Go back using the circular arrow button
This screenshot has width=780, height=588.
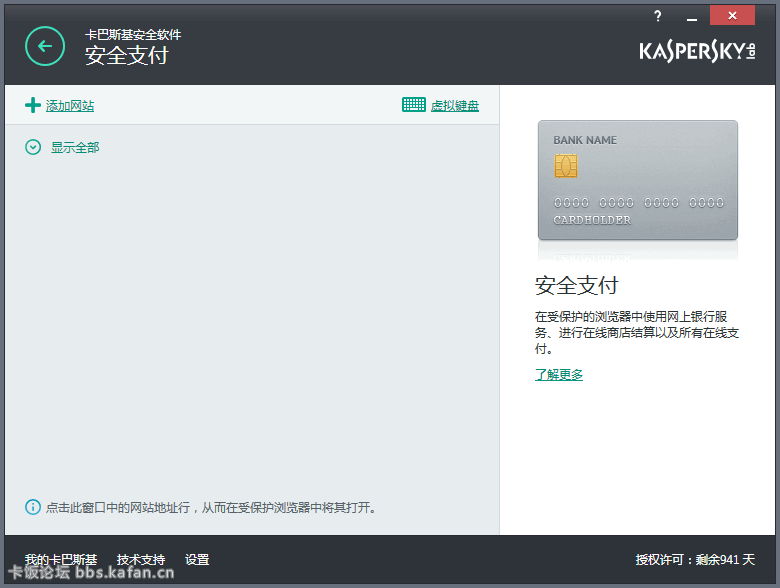(45, 46)
